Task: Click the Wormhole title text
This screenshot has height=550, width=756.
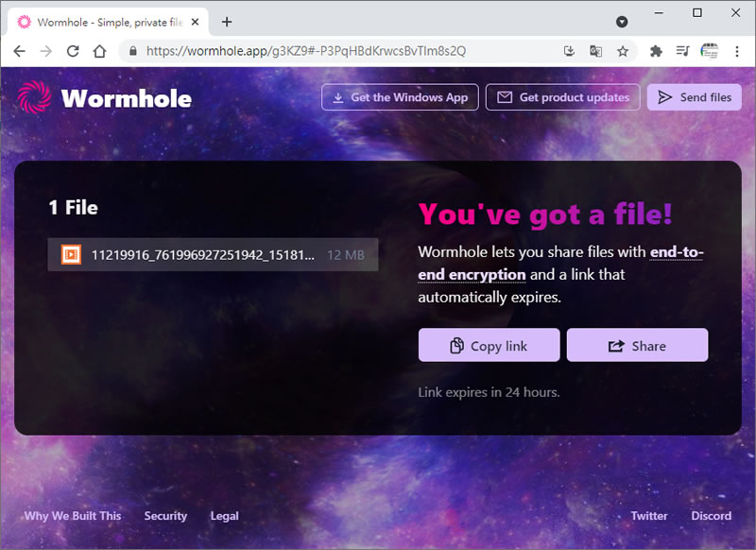Action: (x=127, y=98)
